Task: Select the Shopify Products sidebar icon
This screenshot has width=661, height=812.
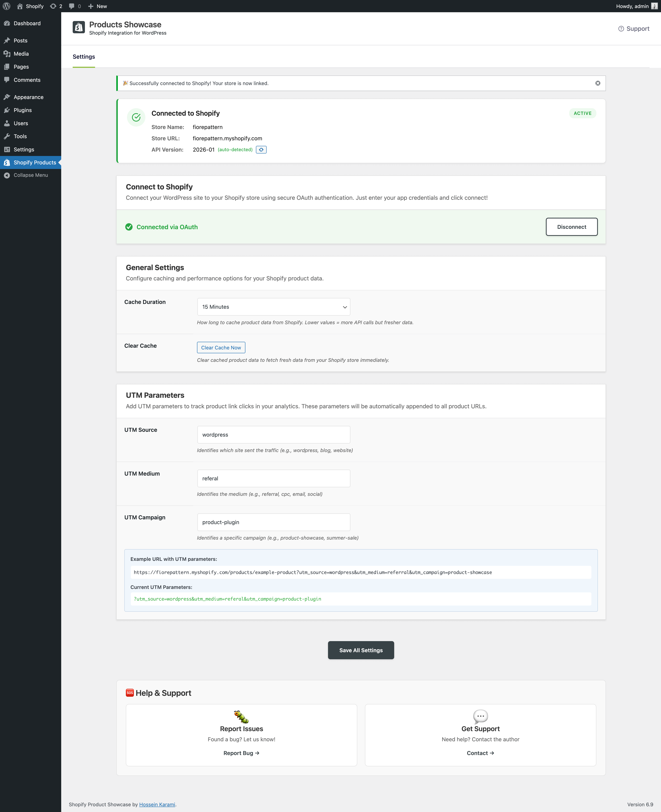Action: coord(7,162)
